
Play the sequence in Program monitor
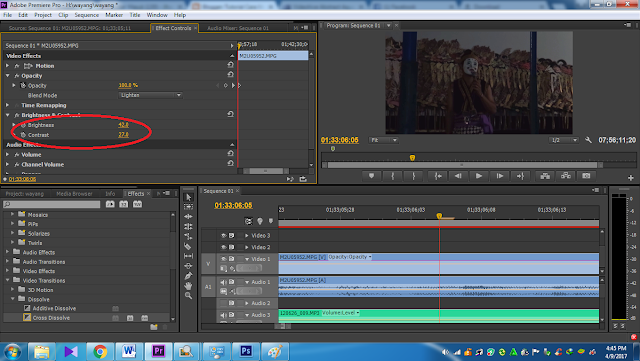tap(479, 176)
